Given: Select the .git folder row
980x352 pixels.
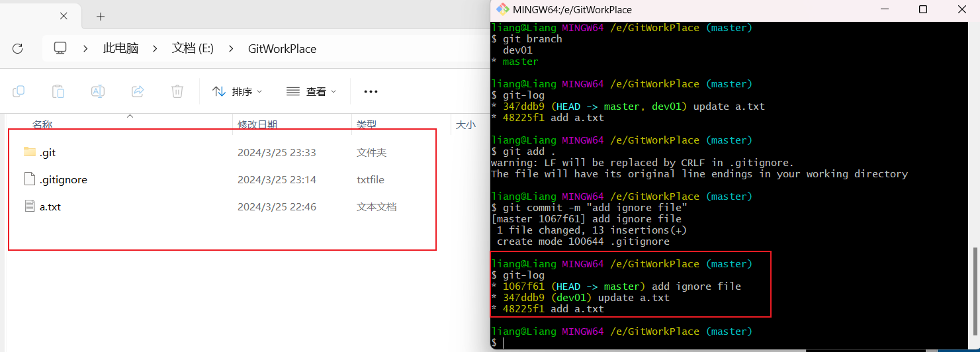Looking at the screenshot, I should pos(222,152).
